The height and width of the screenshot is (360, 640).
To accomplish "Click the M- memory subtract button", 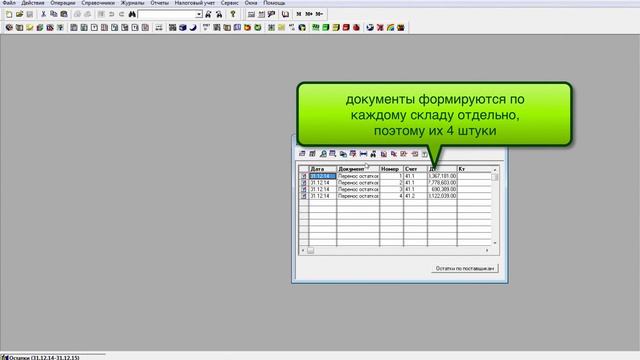I will (x=319, y=14).
